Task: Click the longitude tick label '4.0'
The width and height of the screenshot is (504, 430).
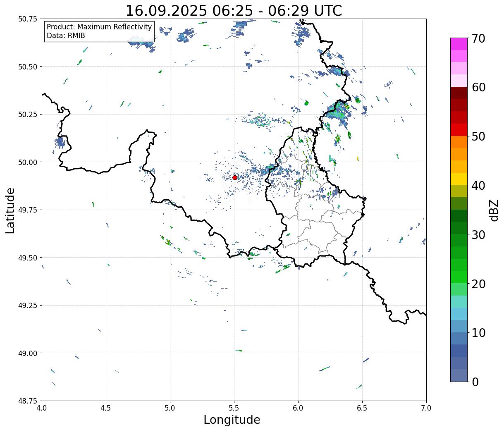Action: [x=42, y=408]
